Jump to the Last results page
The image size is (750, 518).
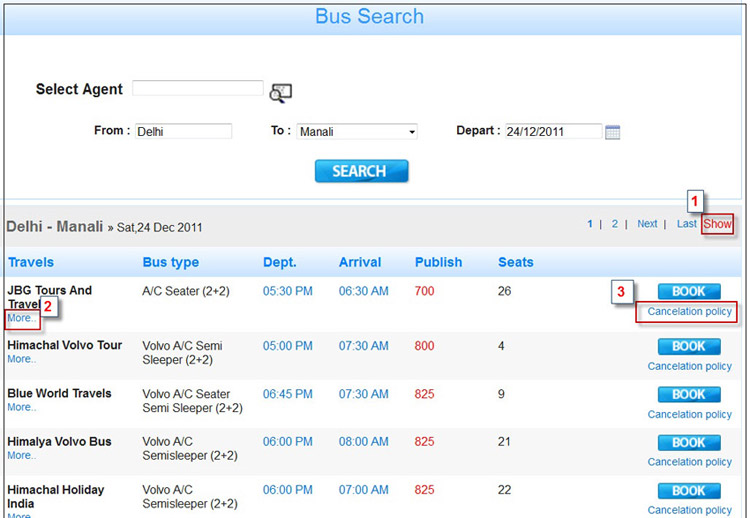(x=686, y=224)
